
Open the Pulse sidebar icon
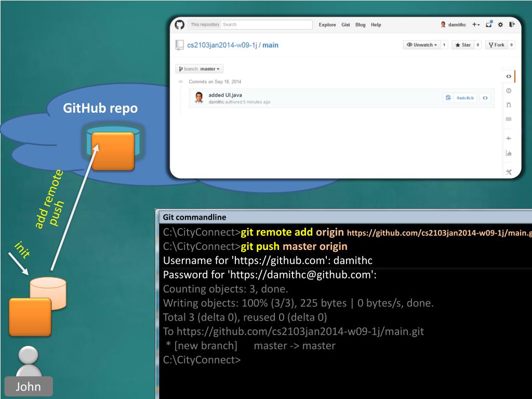tap(509, 138)
